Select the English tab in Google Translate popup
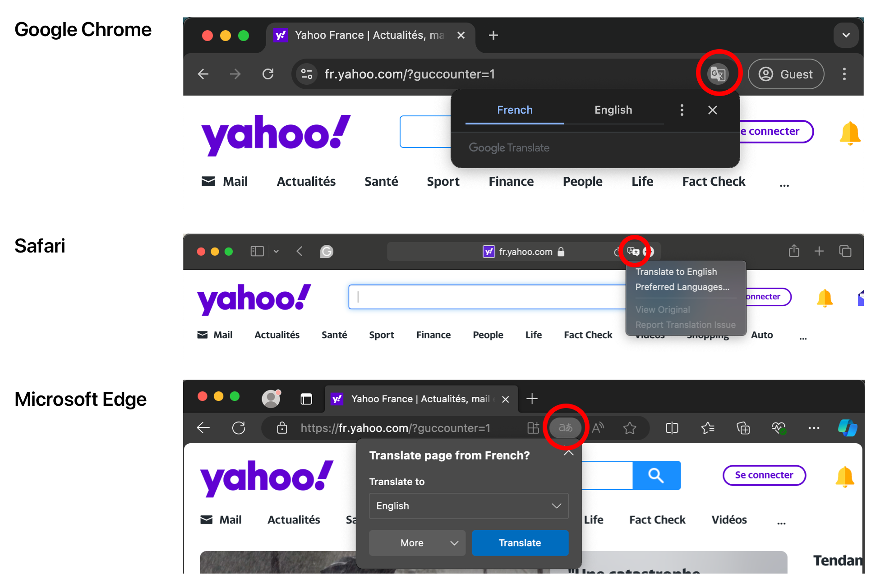Viewport: 885px width, 588px height. click(x=613, y=110)
